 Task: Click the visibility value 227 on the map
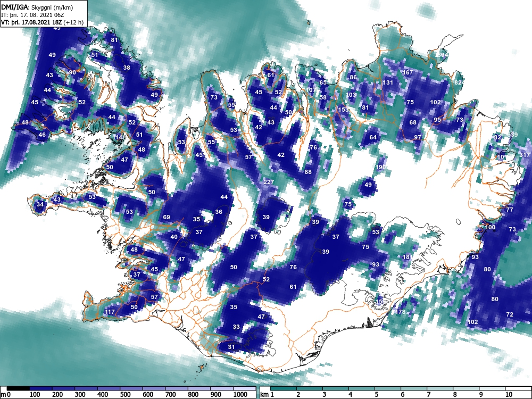tap(268, 182)
